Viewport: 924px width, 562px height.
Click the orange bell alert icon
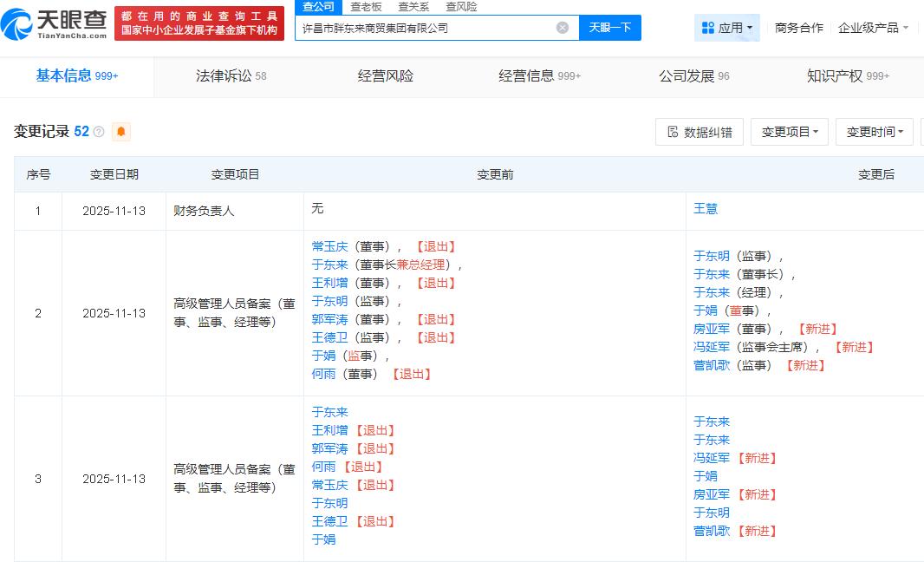point(120,132)
